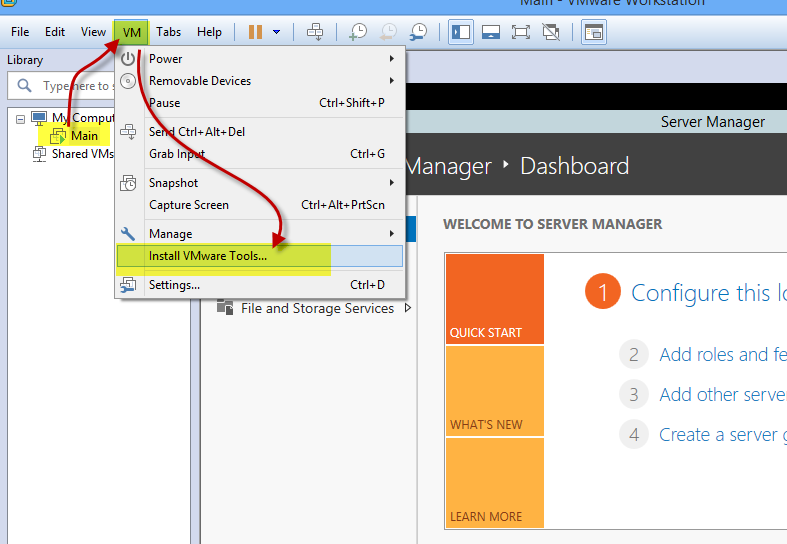Click the Removable Devices submenu arrow
The height and width of the screenshot is (544, 787).
(x=392, y=80)
